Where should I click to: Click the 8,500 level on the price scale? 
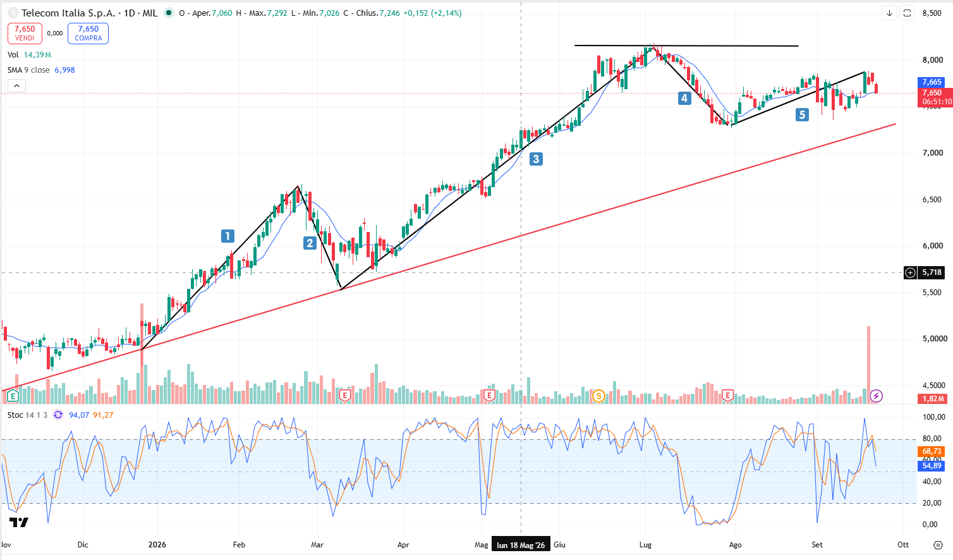932,13
